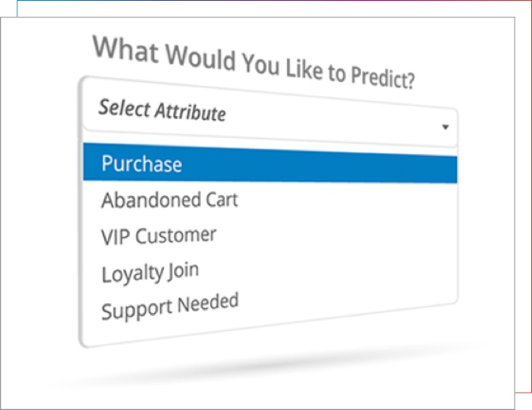Viewport: 532px width, 410px height.
Task: Collapse the dropdown using the caret icon
Action: pyautogui.click(x=446, y=127)
